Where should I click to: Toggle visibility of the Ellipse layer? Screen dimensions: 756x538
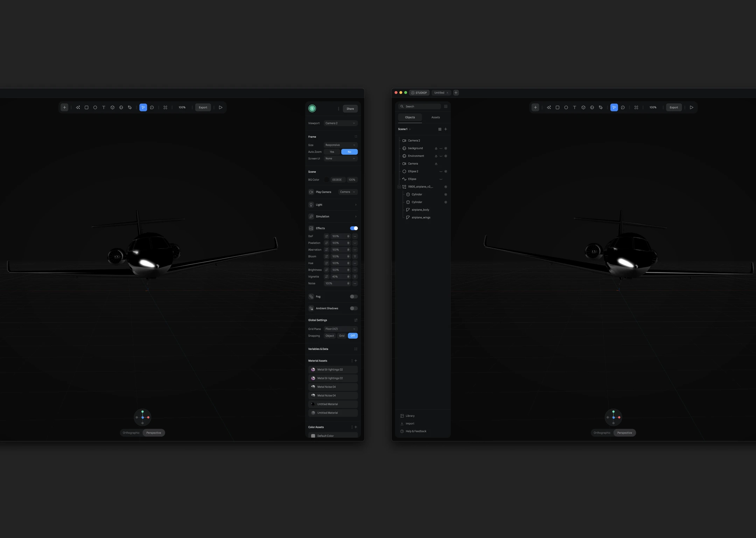[441, 179]
